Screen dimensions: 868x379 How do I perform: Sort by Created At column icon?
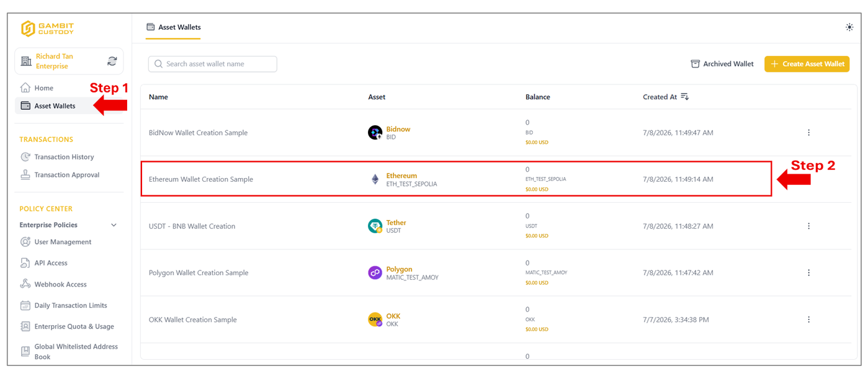click(x=684, y=97)
